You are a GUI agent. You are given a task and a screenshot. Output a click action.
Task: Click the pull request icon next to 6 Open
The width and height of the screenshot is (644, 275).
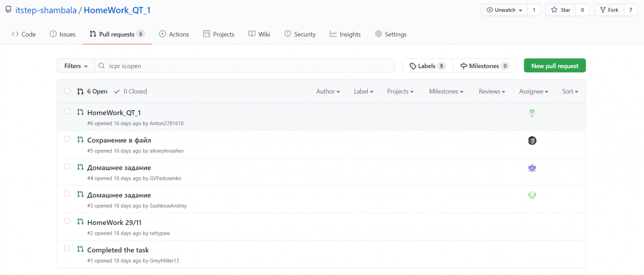[80, 91]
